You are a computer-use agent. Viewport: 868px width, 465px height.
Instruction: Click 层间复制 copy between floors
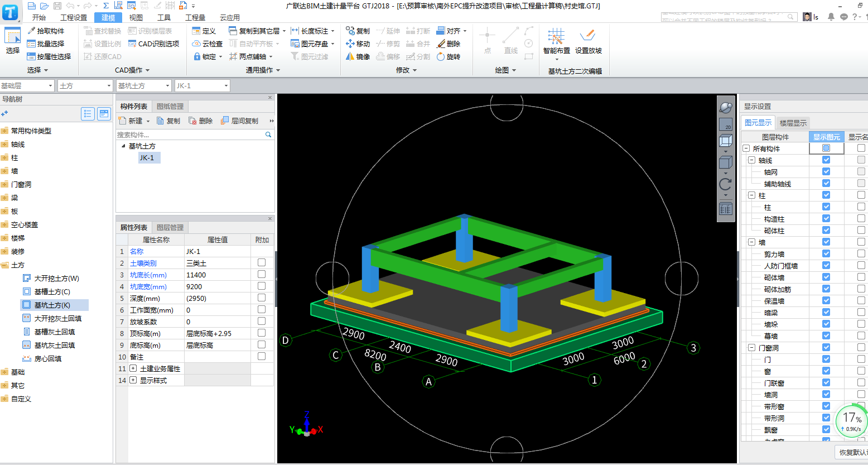coord(239,121)
